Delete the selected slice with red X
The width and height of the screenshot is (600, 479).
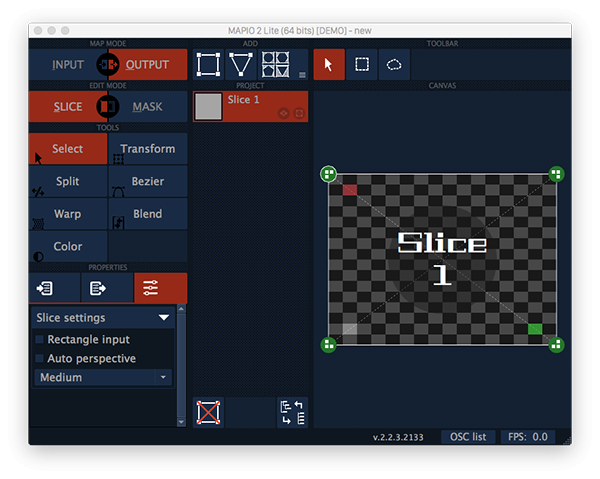[x=208, y=412]
